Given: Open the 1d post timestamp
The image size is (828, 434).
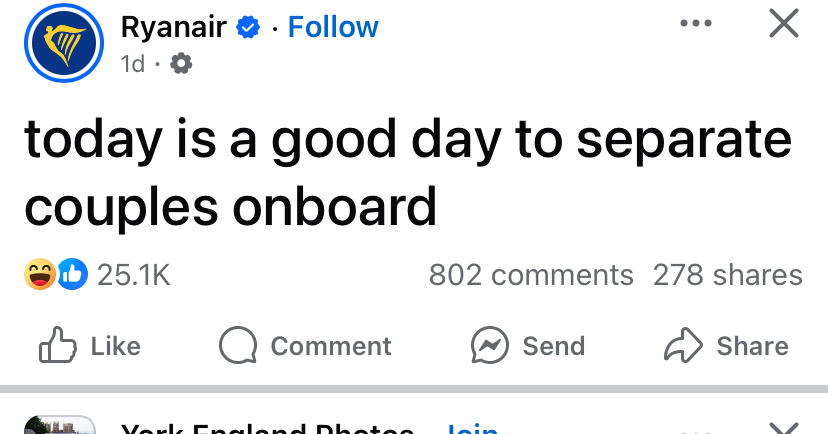Looking at the screenshot, I should click(x=132, y=64).
